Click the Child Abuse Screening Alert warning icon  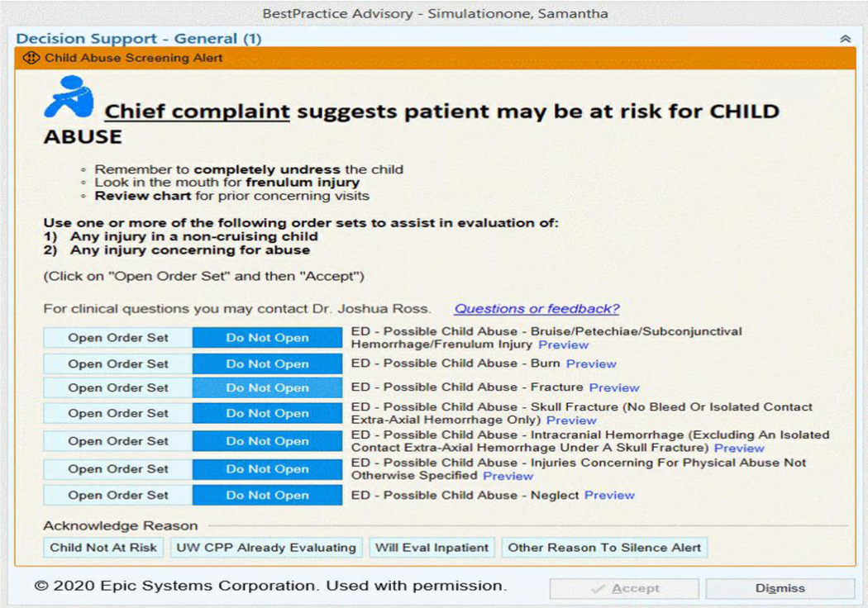tap(31, 58)
